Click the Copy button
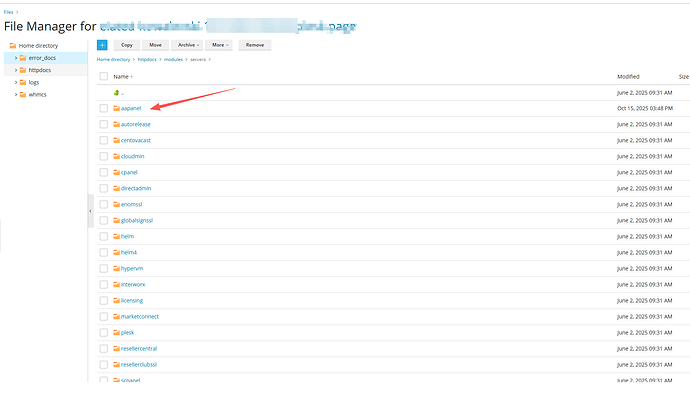Image resolution: width=690 pixels, height=401 pixels. [126, 45]
